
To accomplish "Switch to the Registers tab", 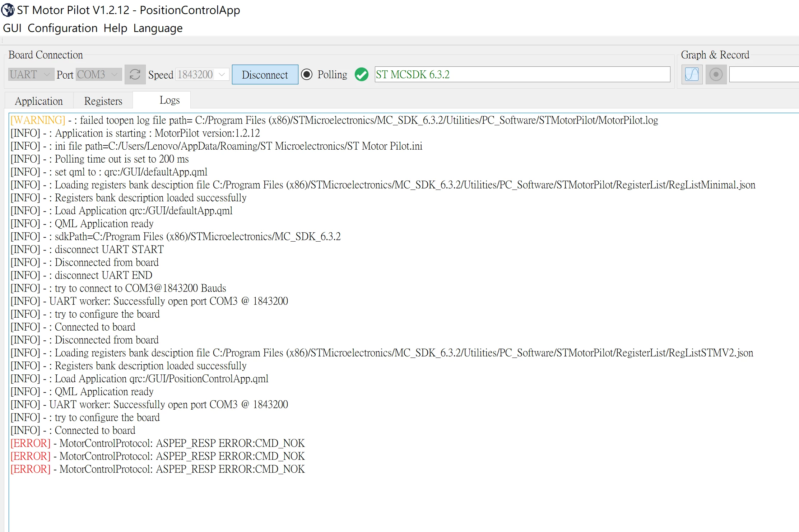I will 103,101.
